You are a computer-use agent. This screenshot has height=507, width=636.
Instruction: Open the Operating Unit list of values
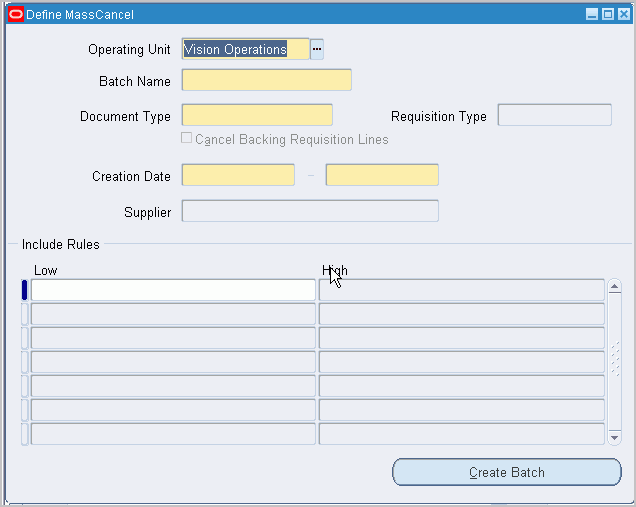pos(317,49)
